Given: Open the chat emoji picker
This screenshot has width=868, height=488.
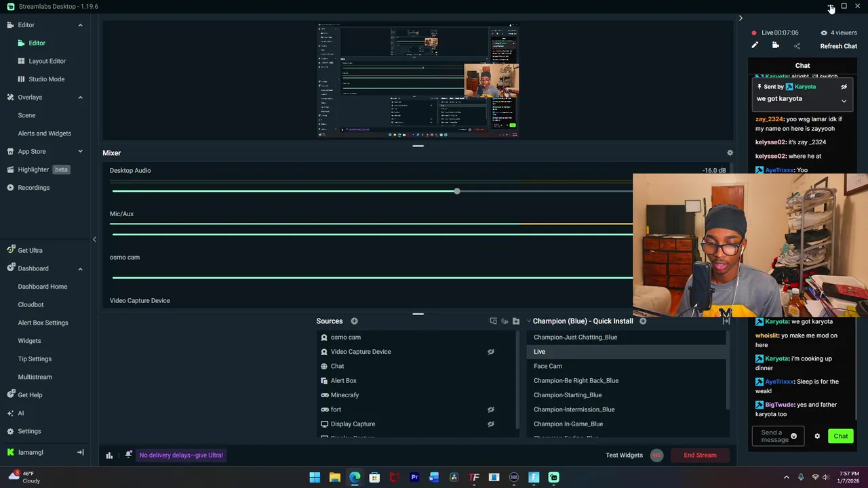Looking at the screenshot, I should coord(793,436).
